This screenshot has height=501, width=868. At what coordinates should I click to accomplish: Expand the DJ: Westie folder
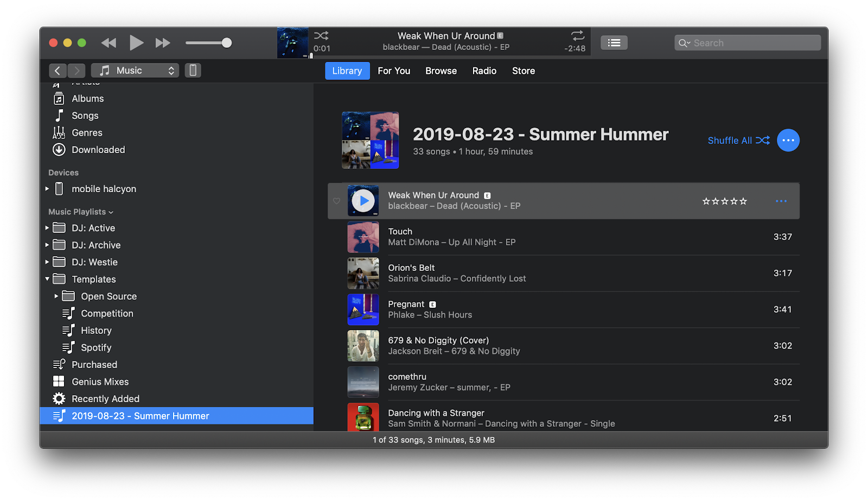[47, 262]
